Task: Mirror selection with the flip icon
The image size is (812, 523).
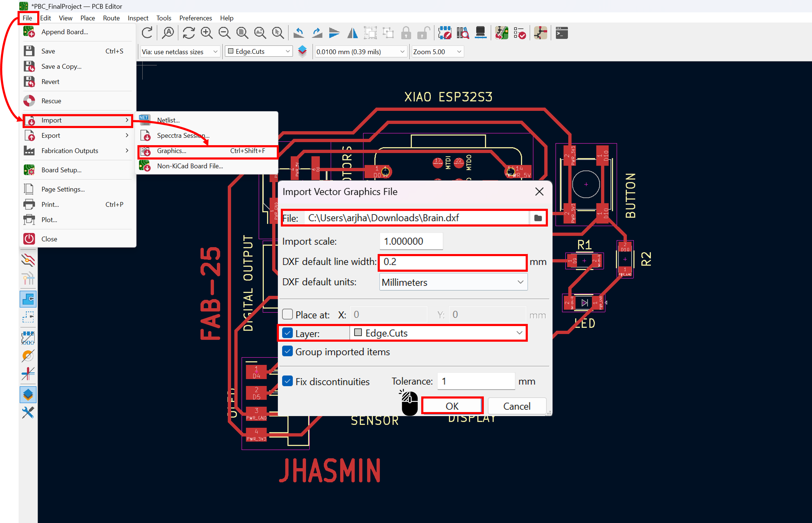Action: pos(353,33)
